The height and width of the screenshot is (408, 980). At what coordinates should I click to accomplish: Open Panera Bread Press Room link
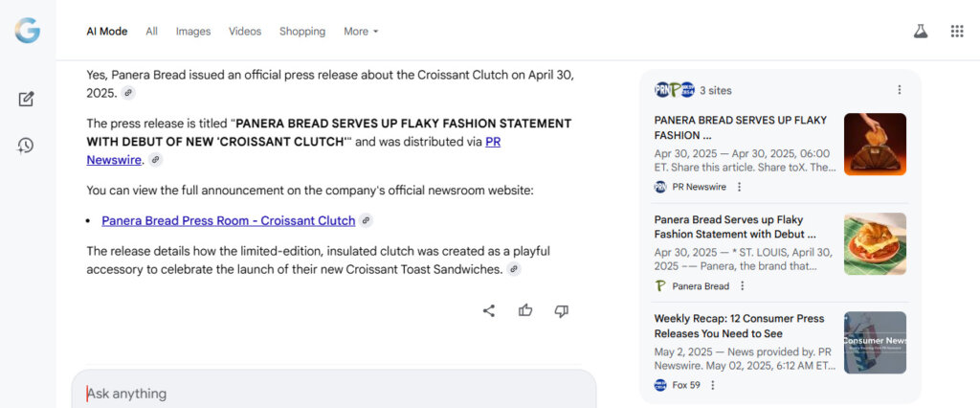click(228, 220)
